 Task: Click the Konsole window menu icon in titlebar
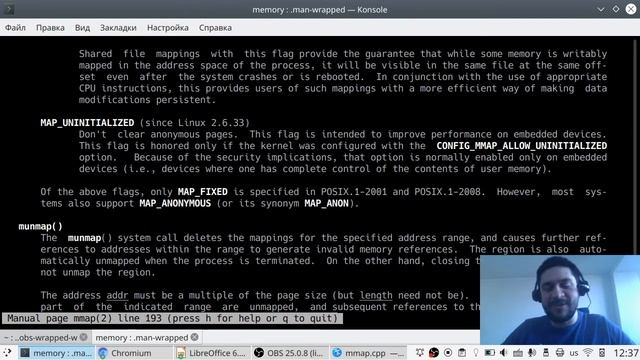tap(9, 9)
